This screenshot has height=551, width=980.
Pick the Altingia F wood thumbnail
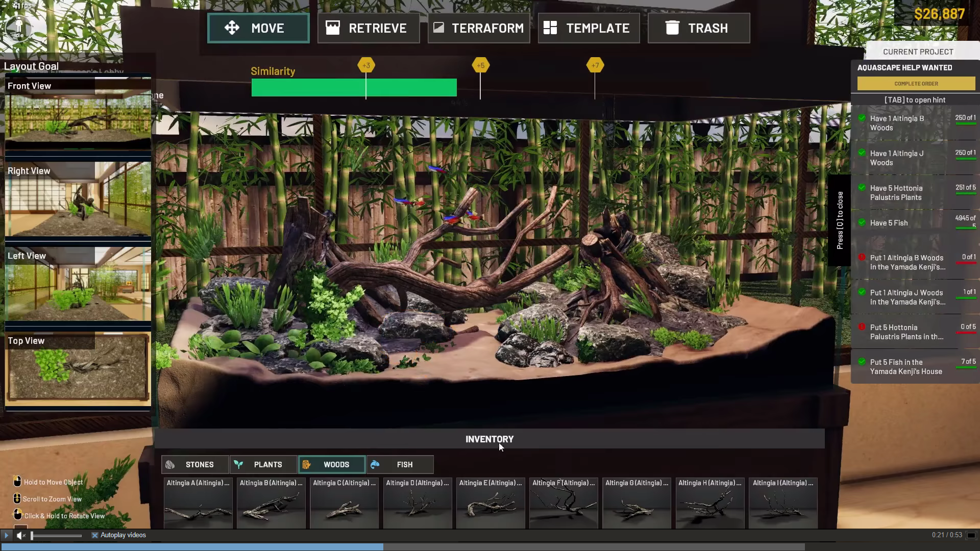point(563,503)
